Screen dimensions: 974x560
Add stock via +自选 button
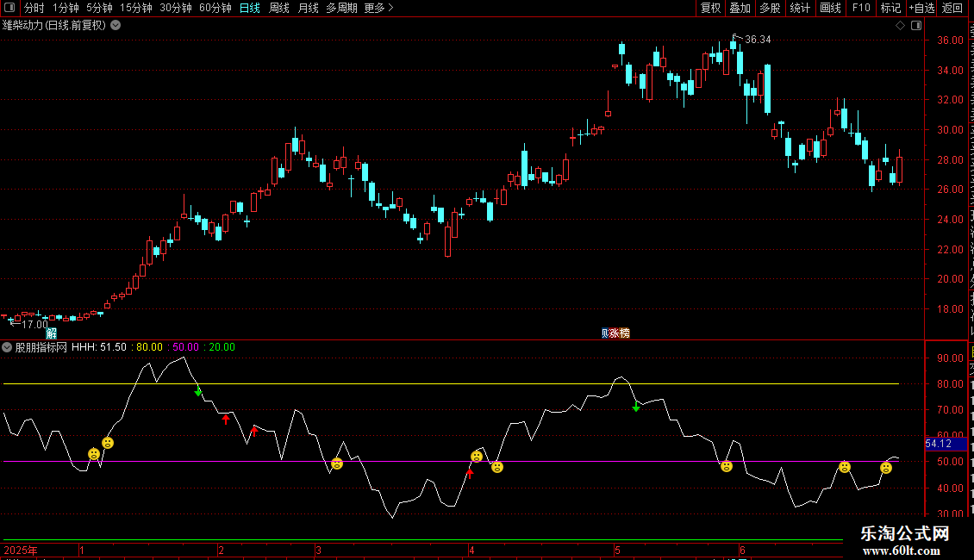[921, 8]
